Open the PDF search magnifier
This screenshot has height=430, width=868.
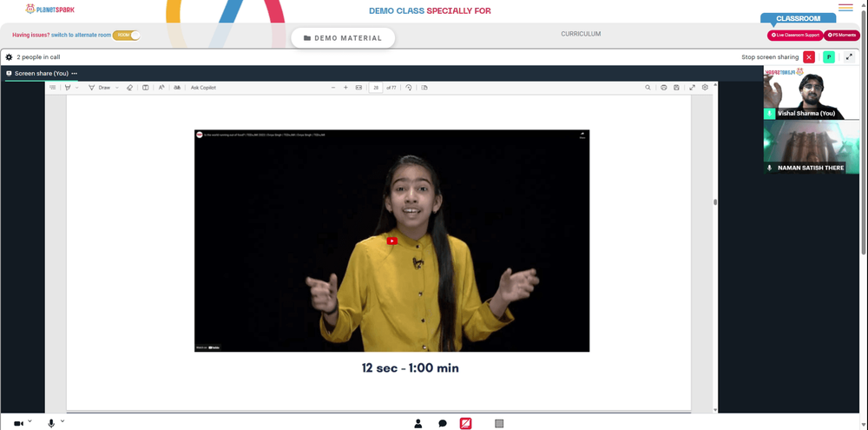648,88
